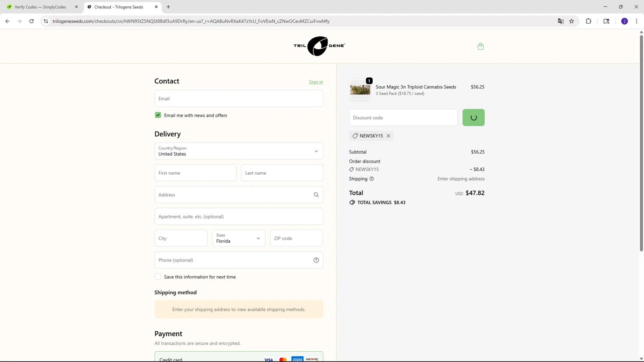Click the Payment section heading

(x=168, y=334)
